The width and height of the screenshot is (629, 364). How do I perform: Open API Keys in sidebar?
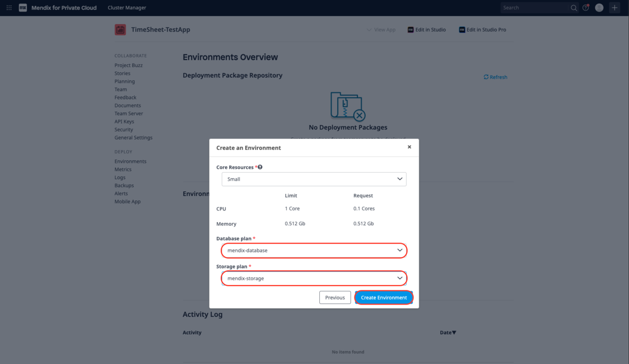coord(124,122)
